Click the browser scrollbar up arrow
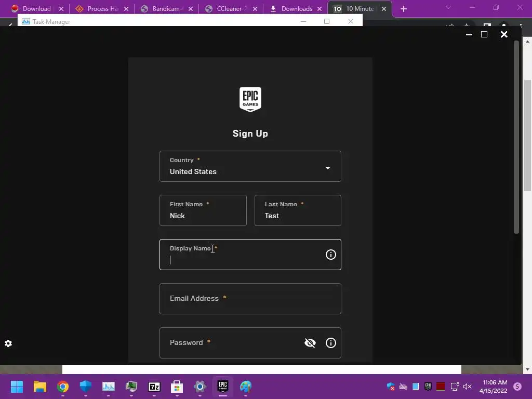 527,42
